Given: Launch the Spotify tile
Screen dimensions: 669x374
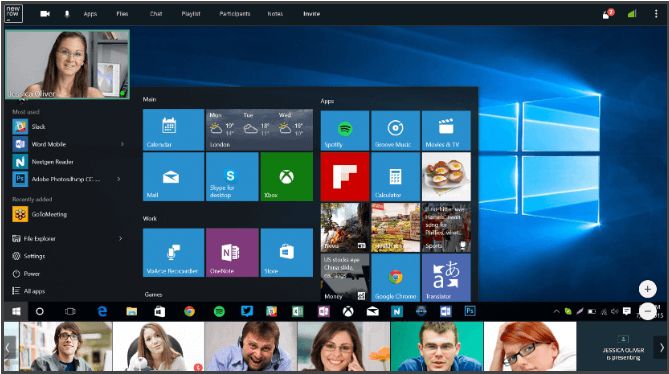Looking at the screenshot, I should [x=345, y=130].
